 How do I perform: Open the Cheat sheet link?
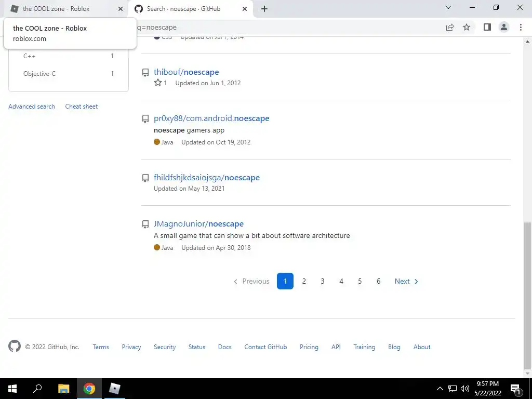point(82,106)
